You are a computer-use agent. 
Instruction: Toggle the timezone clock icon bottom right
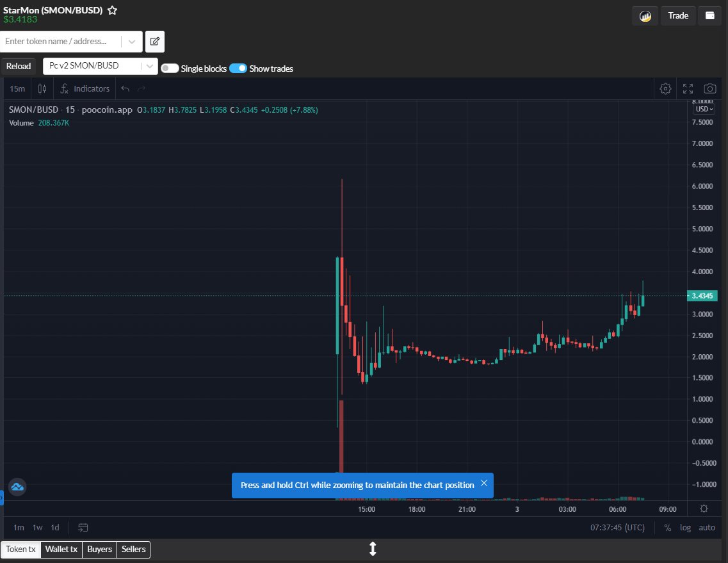pyautogui.click(x=704, y=508)
